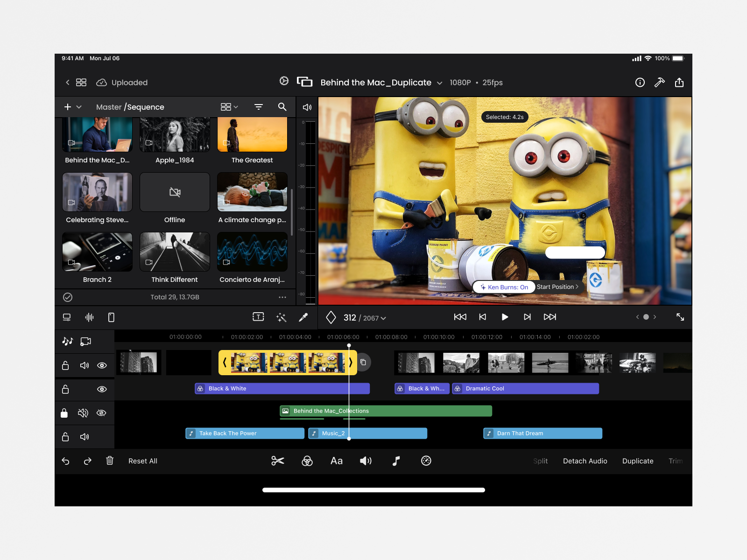This screenshot has width=747, height=560.
Task: Expand the project name dropdown
Action: (439, 83)
